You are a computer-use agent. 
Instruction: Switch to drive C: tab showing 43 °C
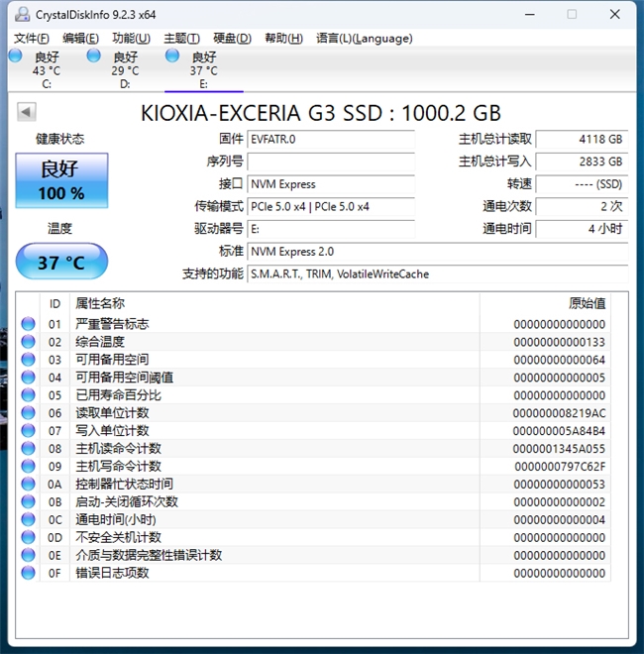click(x=47, y=69)
